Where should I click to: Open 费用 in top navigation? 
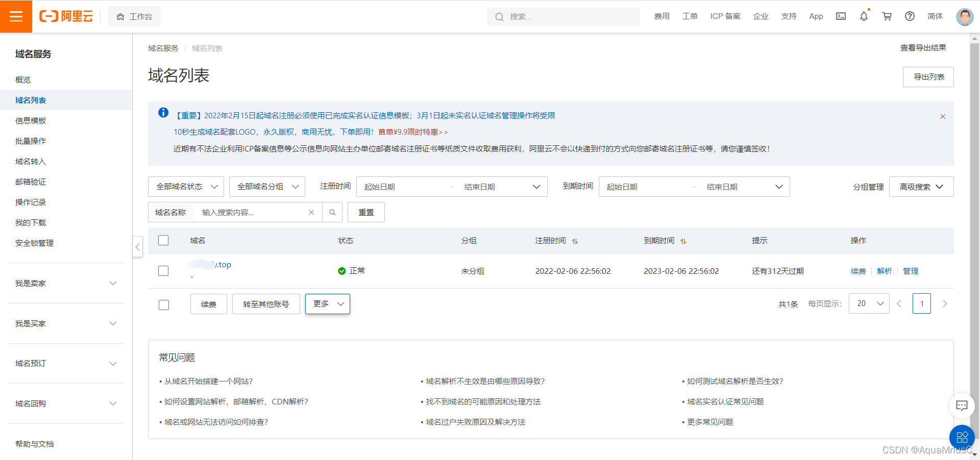(662, 16)
